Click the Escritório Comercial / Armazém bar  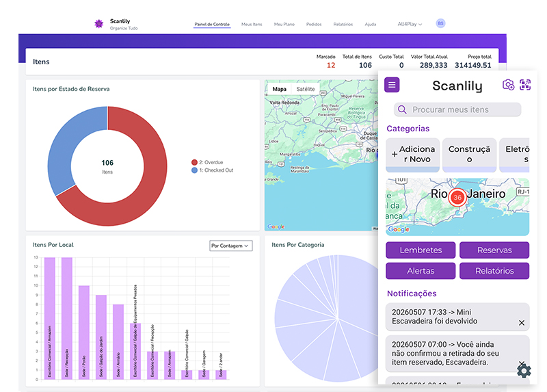coord(49,318)
